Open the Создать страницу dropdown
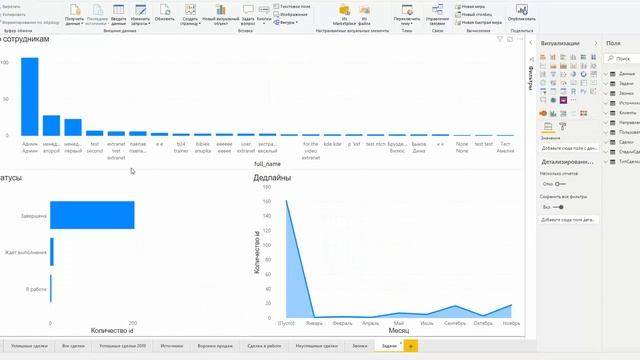Image resolution: width=640 pixels, height=360 pixels. [190, 21]
